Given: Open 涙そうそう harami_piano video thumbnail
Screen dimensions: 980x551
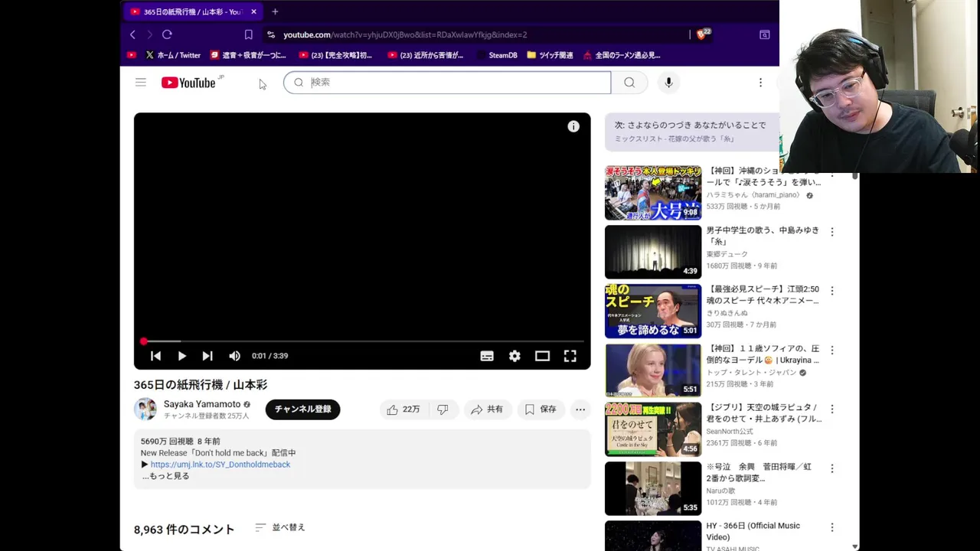Looking at the screenshot, I should pyautogui.click(x=653, y=194).
